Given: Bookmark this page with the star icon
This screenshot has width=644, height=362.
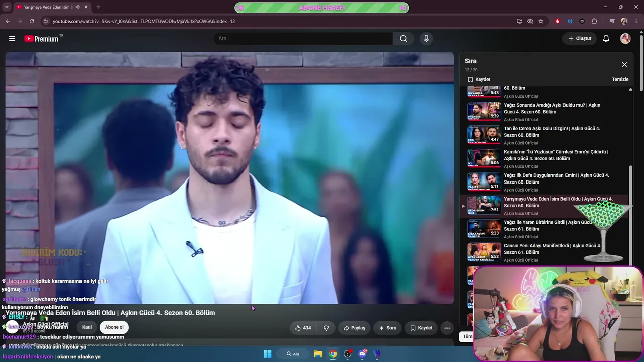Looking at the screenshot, I should pyautogui.click(x=541, y=21).
